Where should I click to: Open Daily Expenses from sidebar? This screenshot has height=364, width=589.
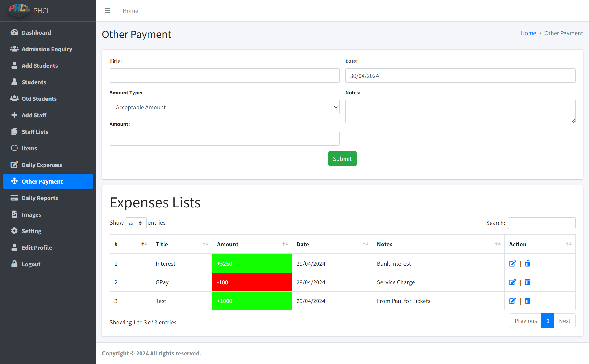click(x=42, y=165)
